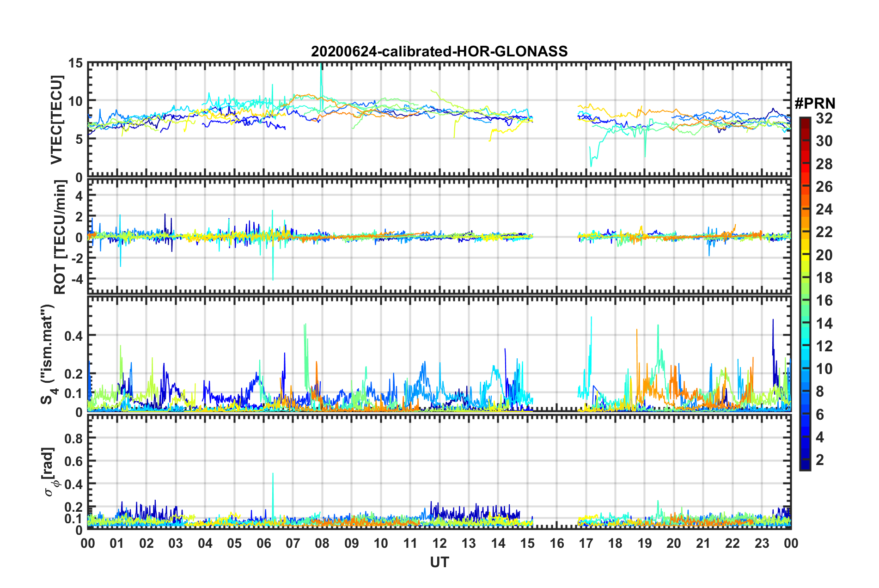Click x-axis tick label 12
This screenshot has width=879, height=588.
point(439,543)
